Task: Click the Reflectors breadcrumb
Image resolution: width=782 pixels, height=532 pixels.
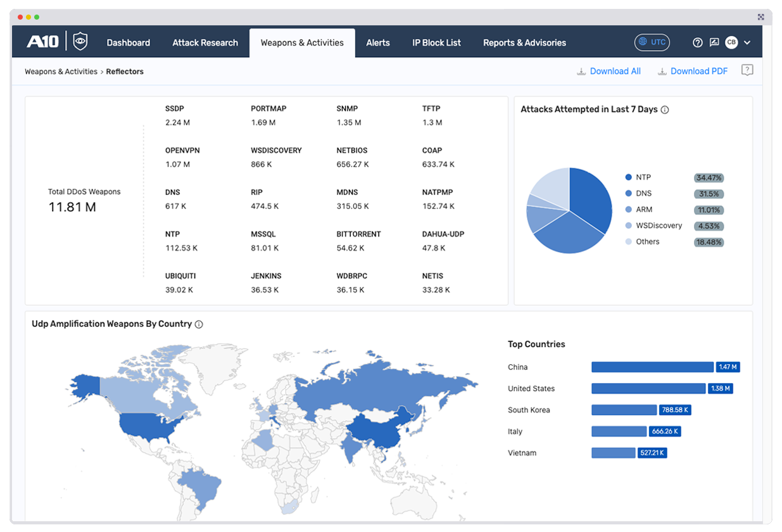Action: tap(125, 72)
